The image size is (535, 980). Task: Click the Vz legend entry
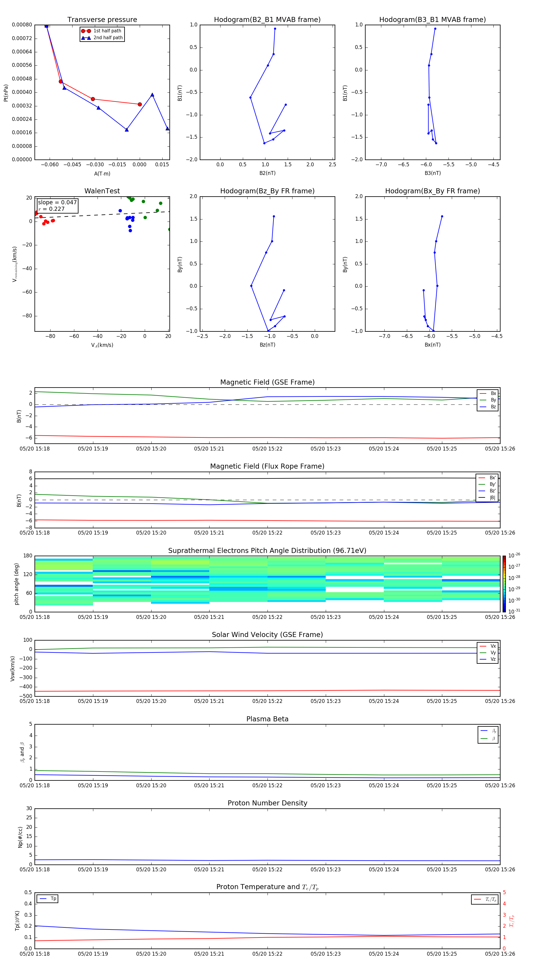pyautogui.click(x=488, y=659)
